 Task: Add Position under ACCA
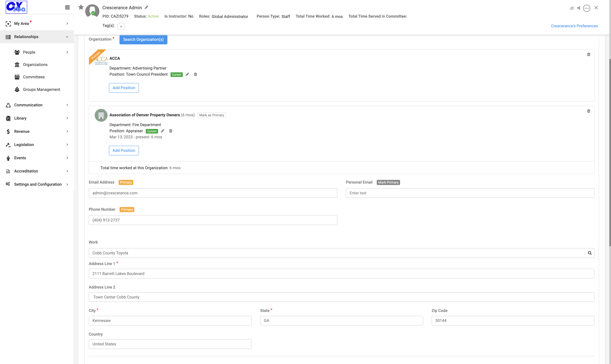click(x=124, y=88)
